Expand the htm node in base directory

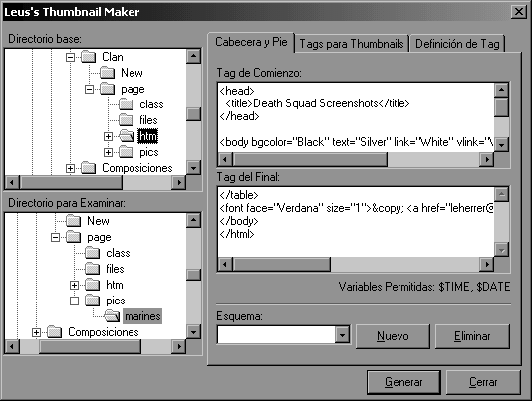[x=108, y=136]
